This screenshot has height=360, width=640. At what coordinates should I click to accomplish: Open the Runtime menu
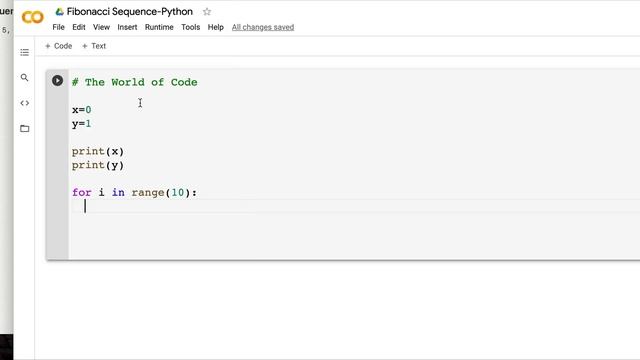click(159, 27)
